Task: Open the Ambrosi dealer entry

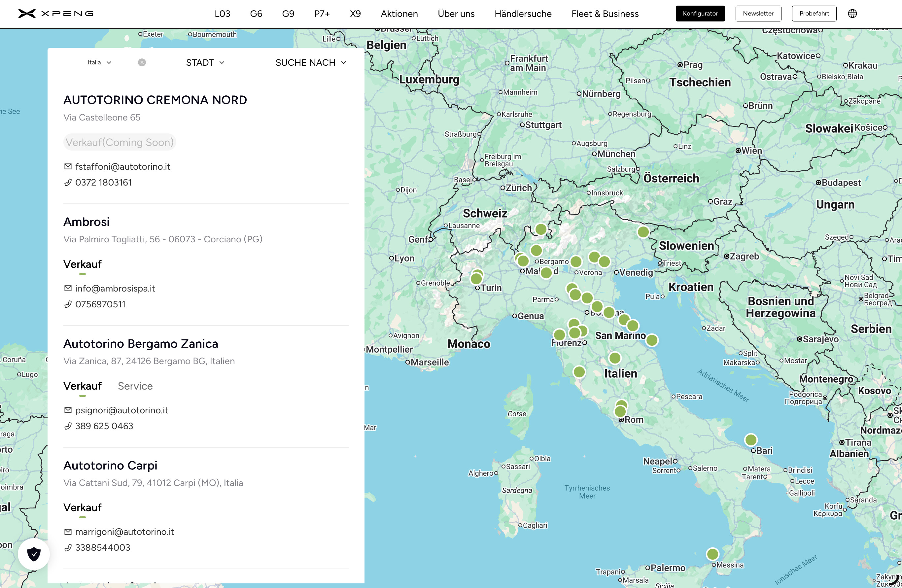Action: (87, 222)
